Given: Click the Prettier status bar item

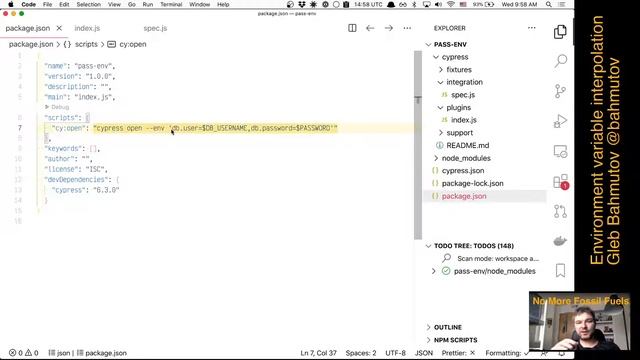Looking at the screenshot, I should tap(458, 353).
